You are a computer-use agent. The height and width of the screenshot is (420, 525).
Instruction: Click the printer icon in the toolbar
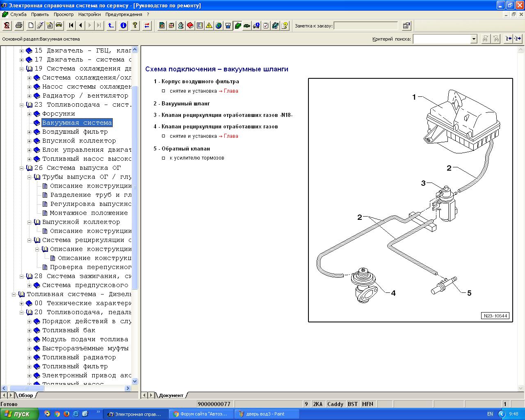click(18, 25)
